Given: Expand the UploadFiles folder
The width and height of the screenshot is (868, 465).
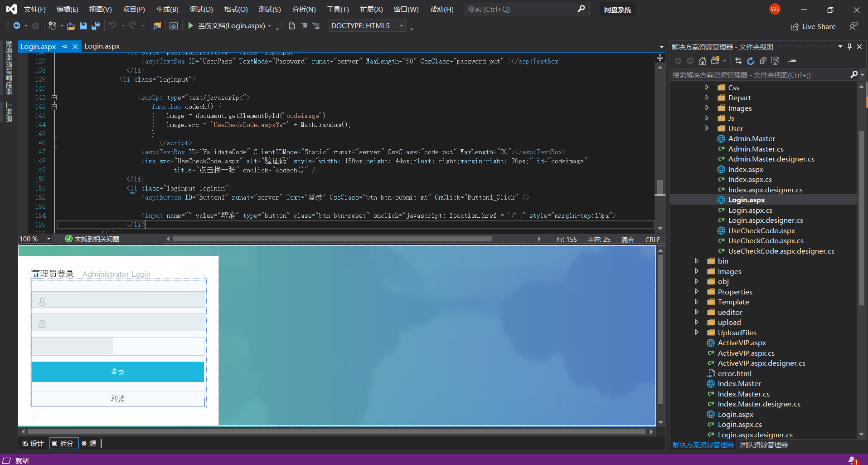Looking at the screenshot, I should point(697,333).
